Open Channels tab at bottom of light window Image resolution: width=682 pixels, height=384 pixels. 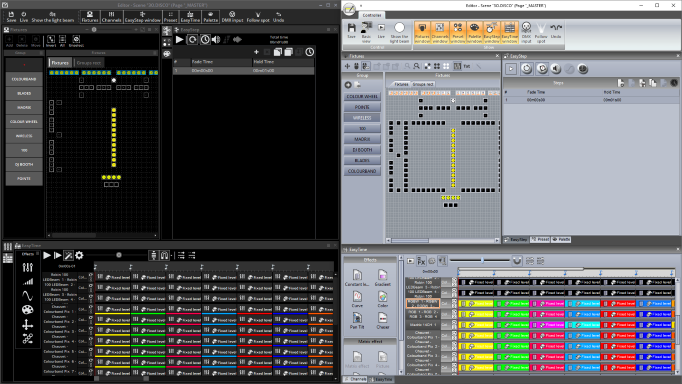(356, 379)
